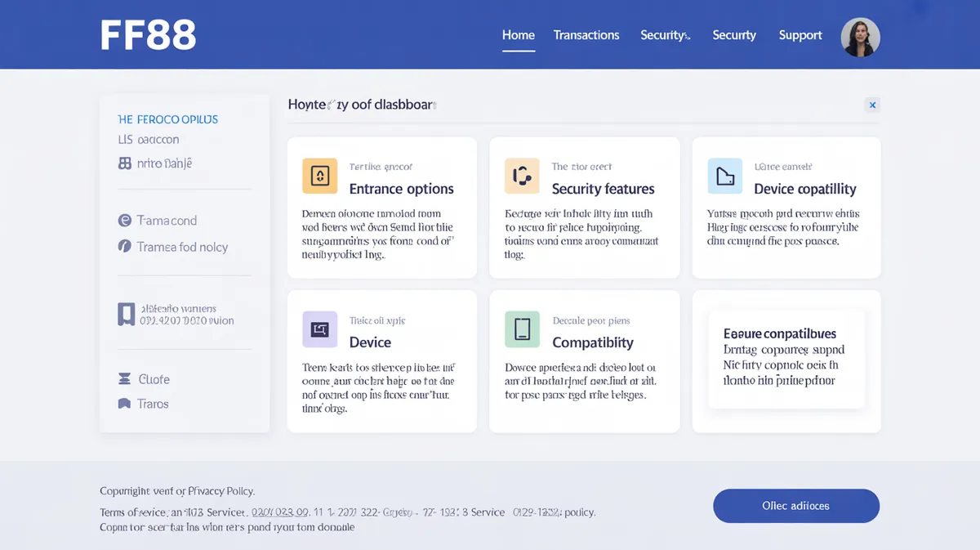Screen dimensions: 980x550
Task: Click the icon next to Cluofe
Action: click(x=125, y=379)
